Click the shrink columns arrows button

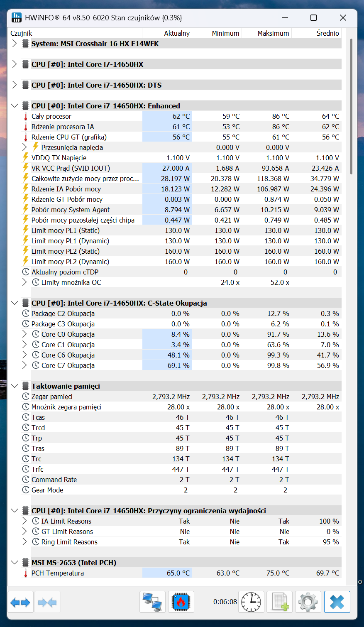coord(47,602)
